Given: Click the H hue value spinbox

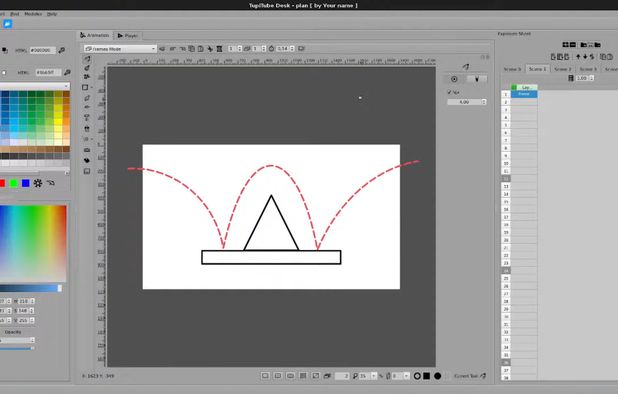Looking at the screenshot, I should tap(26, 301).
